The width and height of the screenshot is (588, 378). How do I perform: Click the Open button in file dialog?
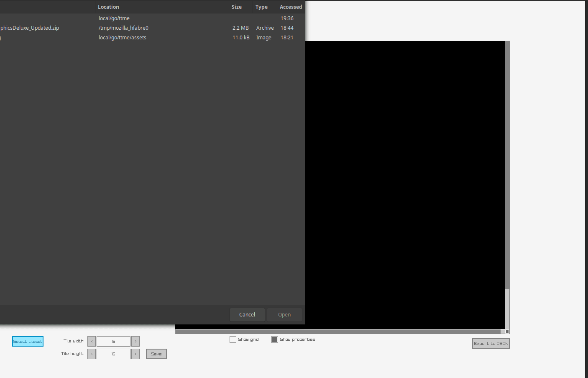coord(284,315)
